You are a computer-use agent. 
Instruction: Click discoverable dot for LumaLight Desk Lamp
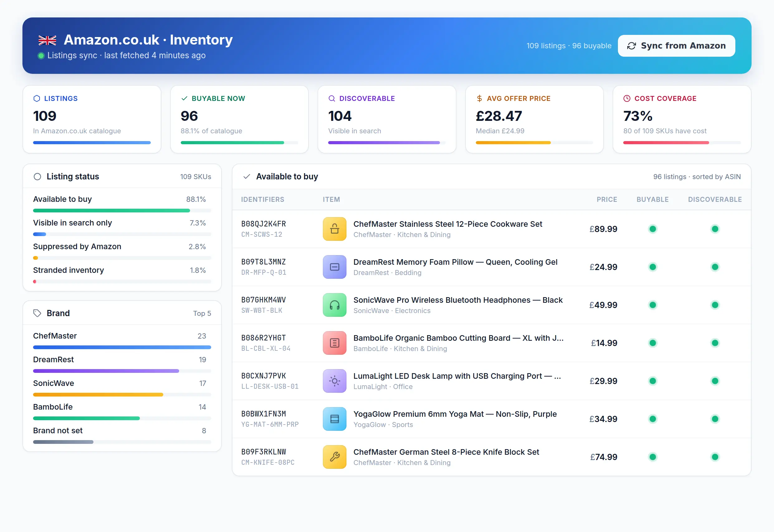point(714,381)
